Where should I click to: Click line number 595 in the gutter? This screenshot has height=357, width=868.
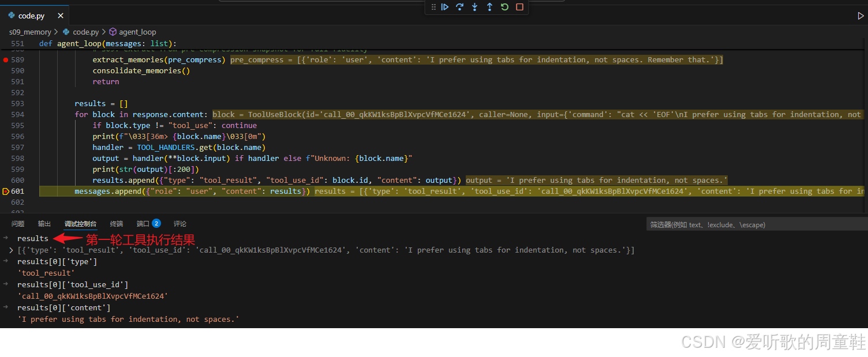point(17,125)
